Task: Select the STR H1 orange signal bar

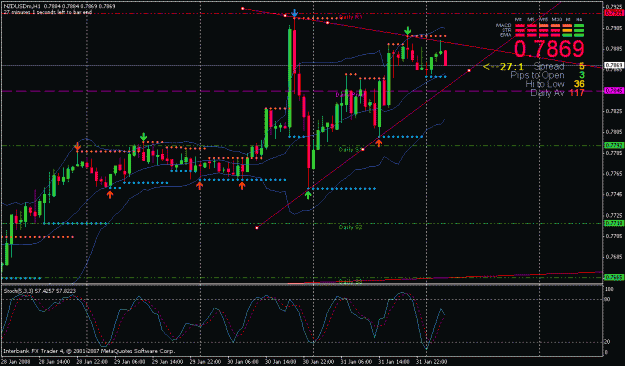Action: pyautogui.click(x=567, y=30)
